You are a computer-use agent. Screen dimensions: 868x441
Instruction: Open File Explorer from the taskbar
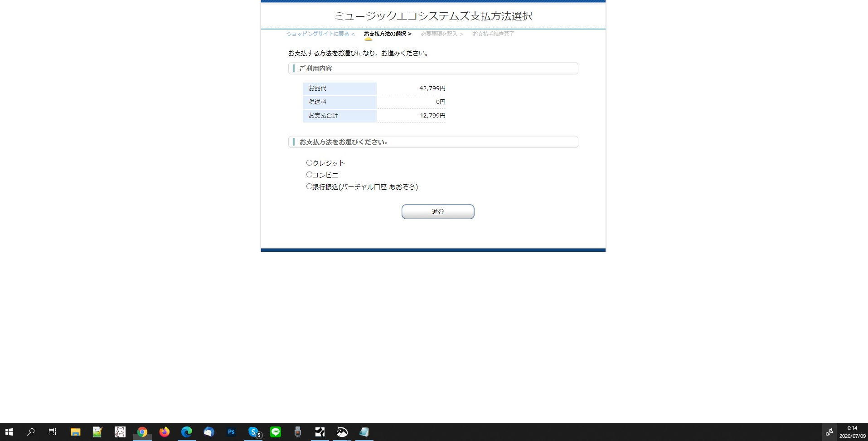click(x=75, y=432)
